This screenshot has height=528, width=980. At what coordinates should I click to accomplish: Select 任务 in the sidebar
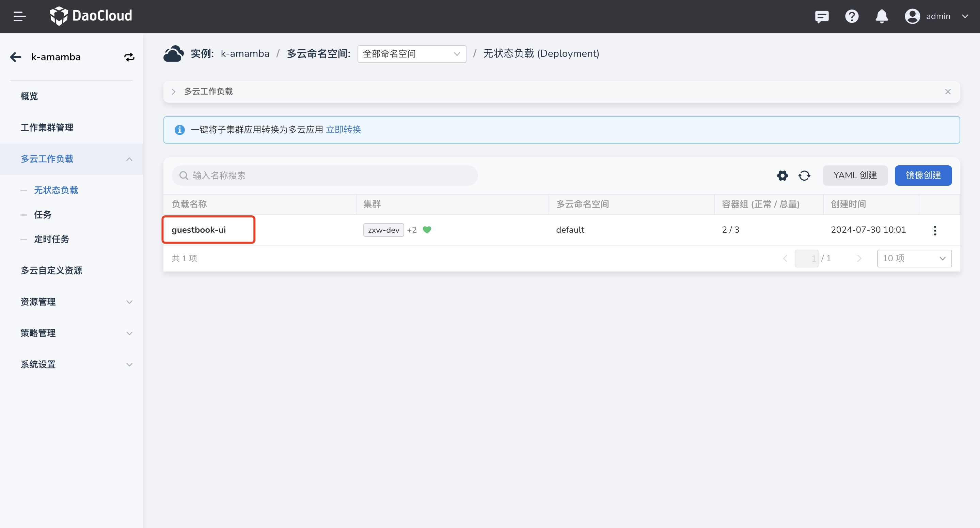[x=43, y=215]
